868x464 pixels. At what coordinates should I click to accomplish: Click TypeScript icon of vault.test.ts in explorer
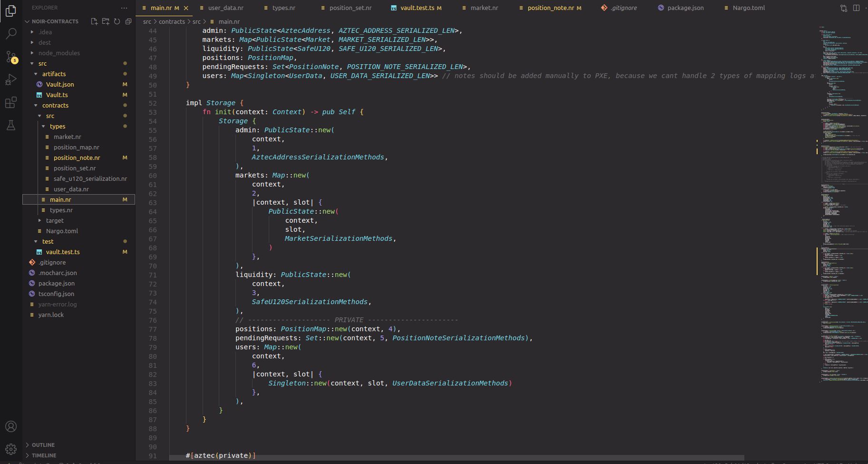click(39, 252)
